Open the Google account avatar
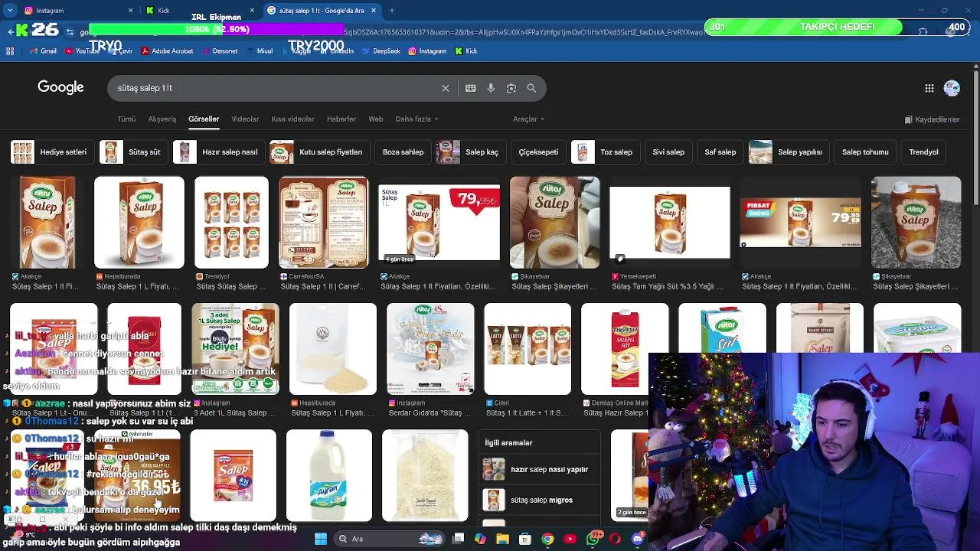The image size is (980, 551). point(952,88)
